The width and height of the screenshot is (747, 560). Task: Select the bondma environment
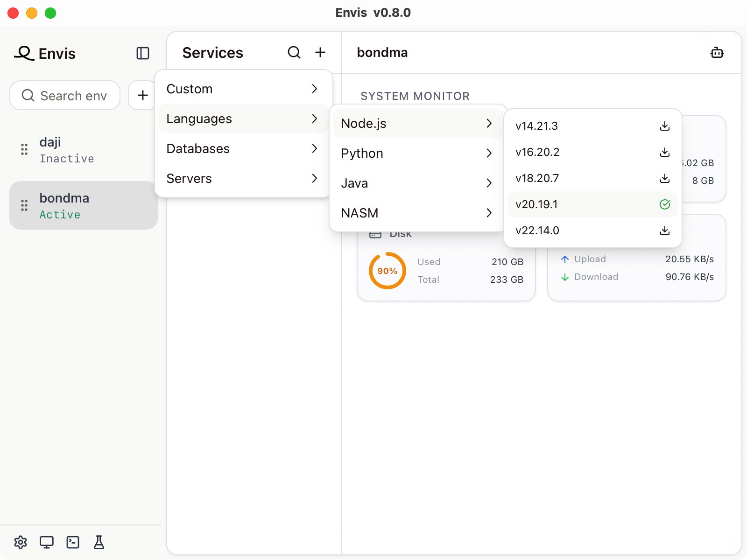(x=84, y=205)
